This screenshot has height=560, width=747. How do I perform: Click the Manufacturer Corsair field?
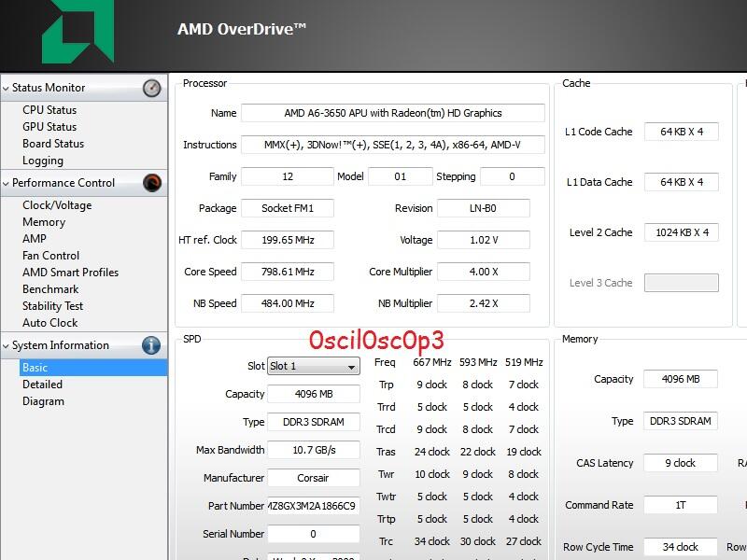tap(314, 478)
